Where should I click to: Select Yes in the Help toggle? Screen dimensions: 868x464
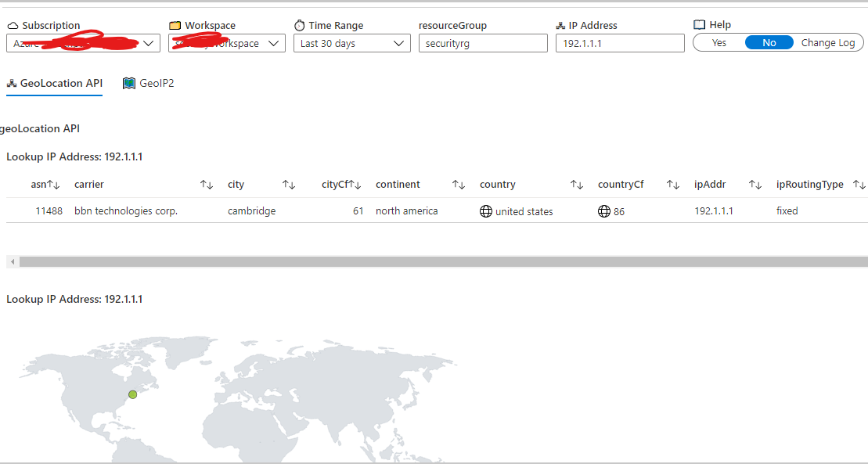(719, 42)
